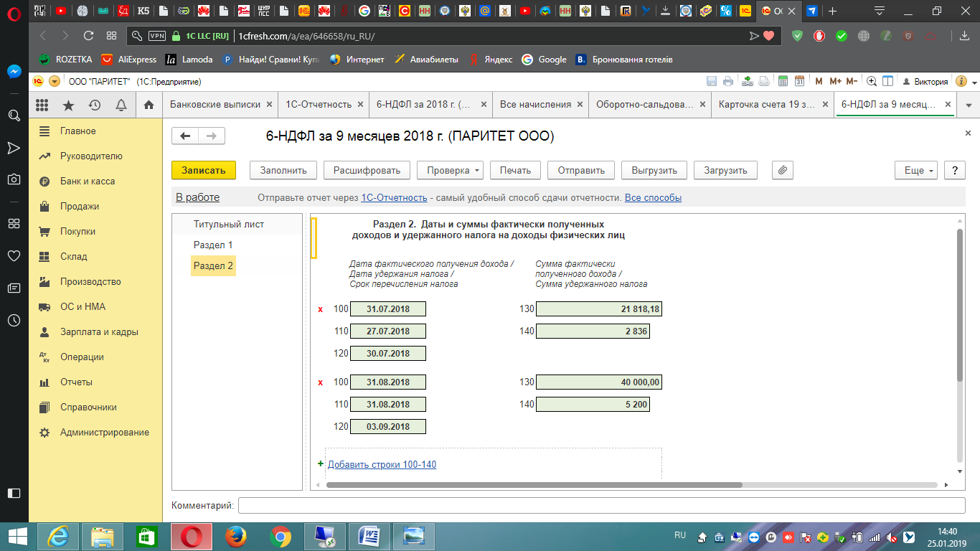
Task: Show notifications via the bell icon
Action: [x=121, y=105]
